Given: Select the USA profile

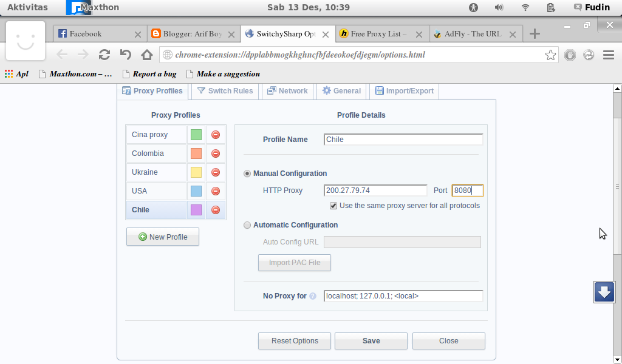Looking at the screenshot, I should point(156,191).
